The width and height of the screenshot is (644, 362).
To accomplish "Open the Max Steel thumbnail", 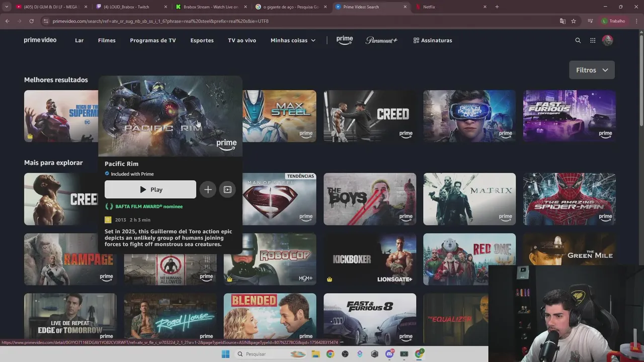I will tap(279, 116).
